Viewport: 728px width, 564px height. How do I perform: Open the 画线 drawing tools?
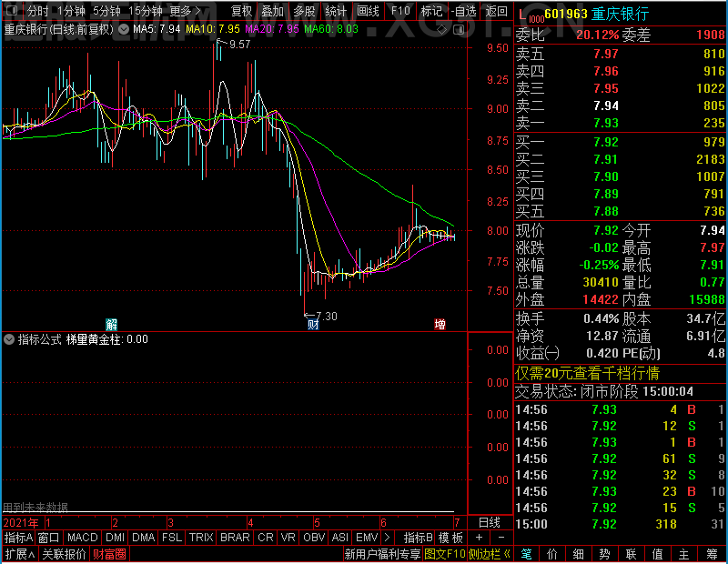368,11
